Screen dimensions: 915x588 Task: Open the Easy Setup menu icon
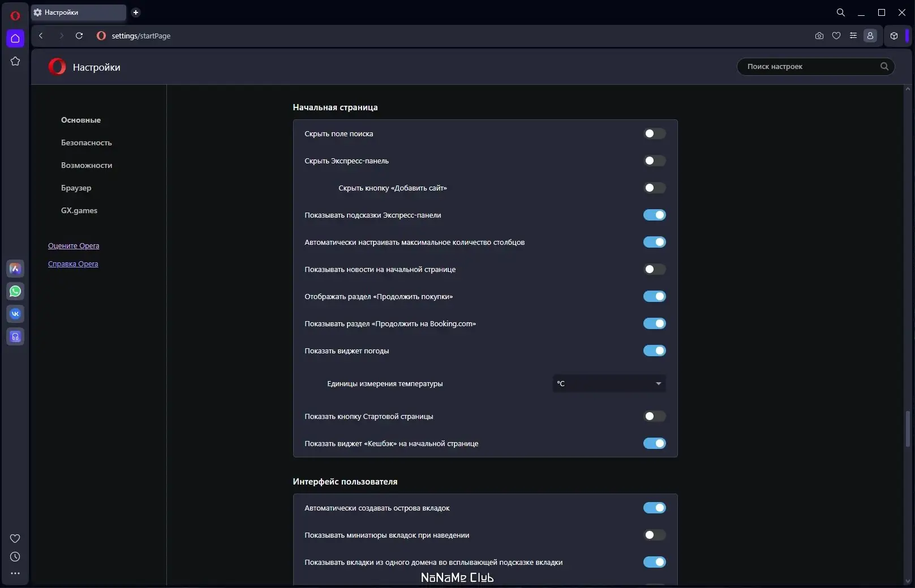point(853,36)
